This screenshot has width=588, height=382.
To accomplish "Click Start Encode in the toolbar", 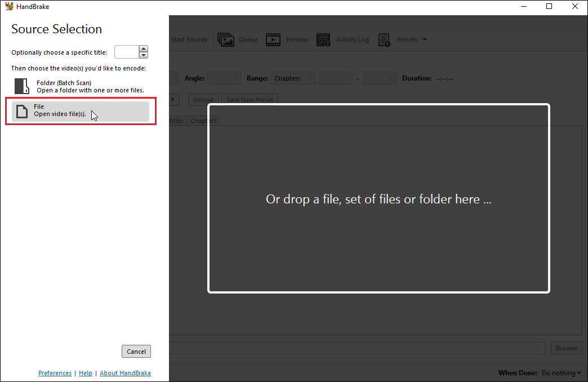I will click(189, 39).
